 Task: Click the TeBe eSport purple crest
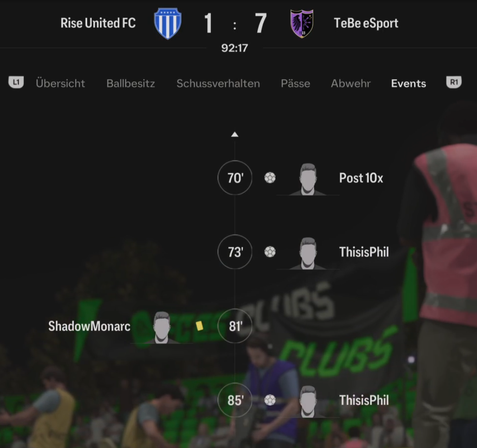tap(302, 23)
